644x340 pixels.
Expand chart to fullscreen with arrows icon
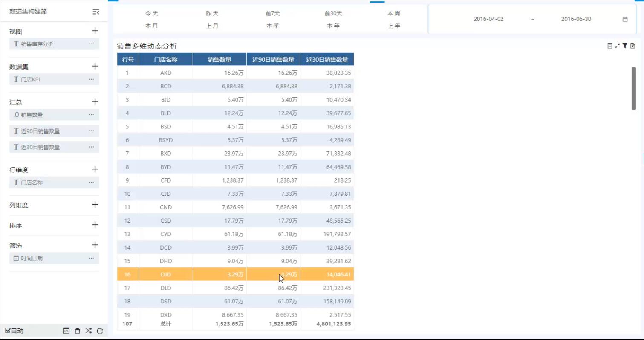(x=617, y=46)
